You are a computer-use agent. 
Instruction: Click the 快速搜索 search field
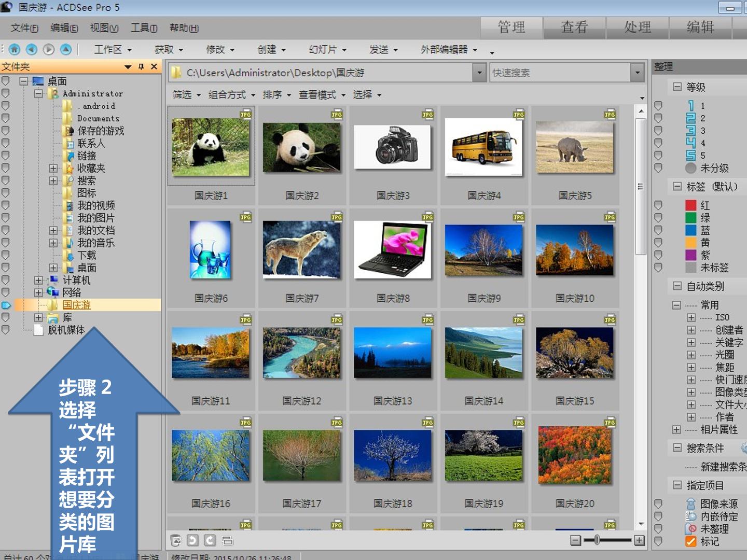tap(560, 73)
